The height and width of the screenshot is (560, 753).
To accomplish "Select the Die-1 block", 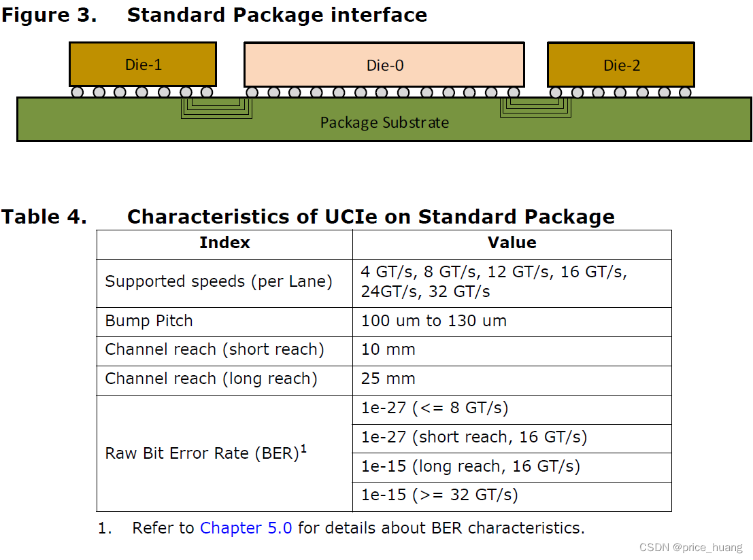I will 143,65.
